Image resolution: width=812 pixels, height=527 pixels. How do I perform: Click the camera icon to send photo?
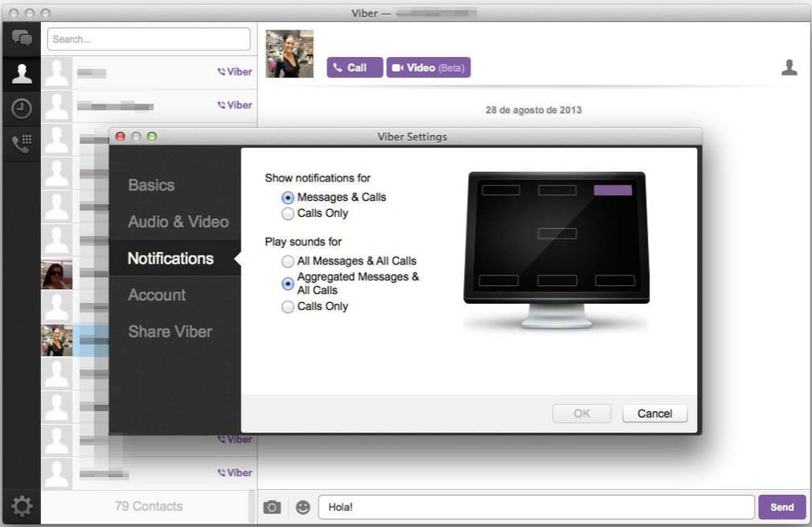coord(272,508)
